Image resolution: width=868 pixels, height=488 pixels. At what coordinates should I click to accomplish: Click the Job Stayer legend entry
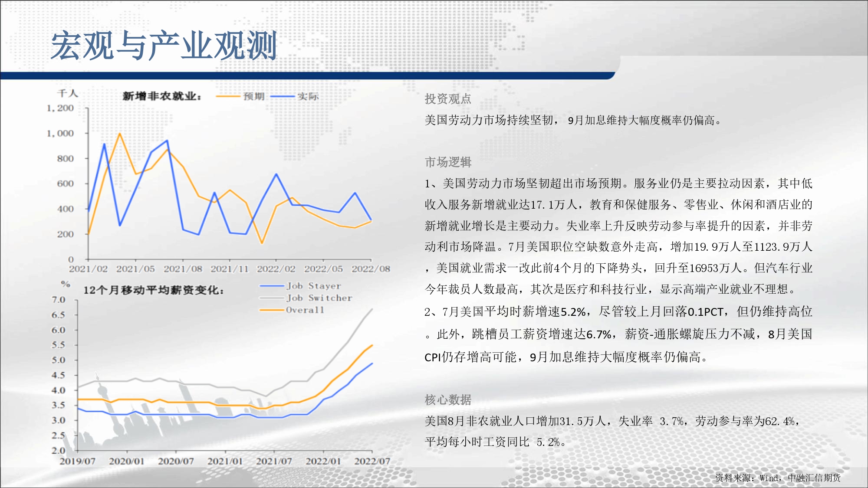(300, 286)
